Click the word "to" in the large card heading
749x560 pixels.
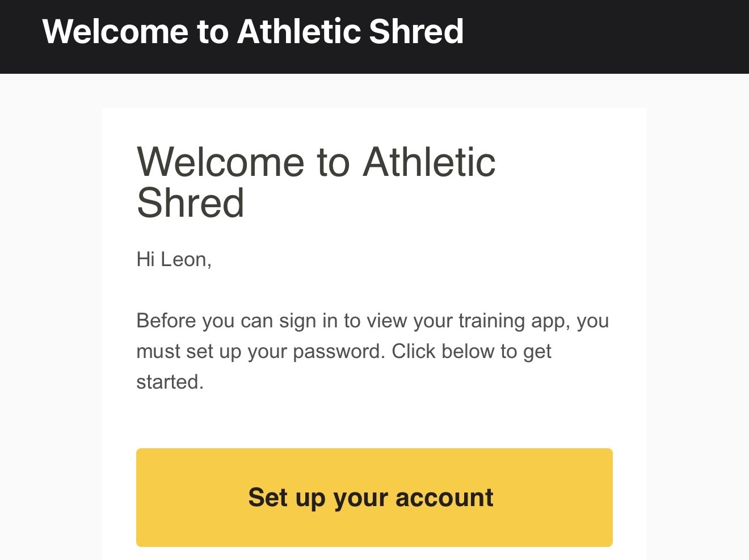coord(333,162)
